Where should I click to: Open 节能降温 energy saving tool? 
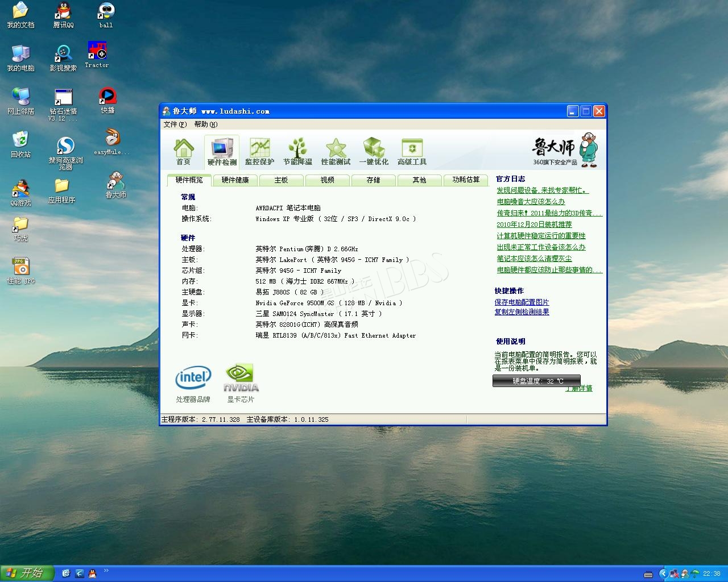297,152
